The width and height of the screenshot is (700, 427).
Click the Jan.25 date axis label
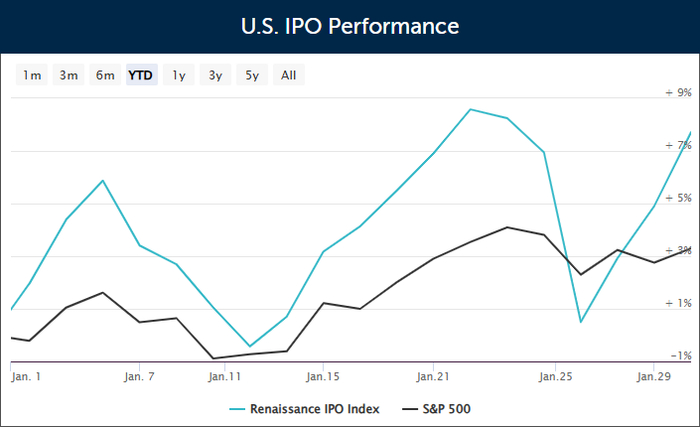tap(556, 377)
